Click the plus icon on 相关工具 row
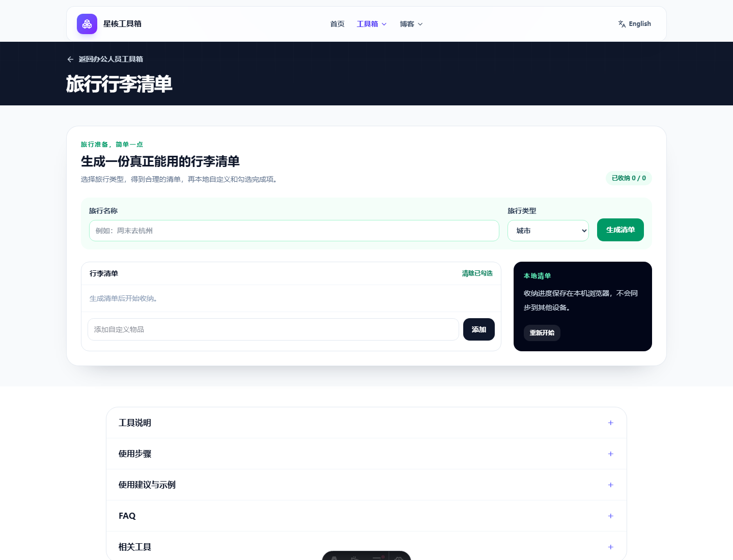The height and width of the screenshot is (560, 733). tap(610, 547)
